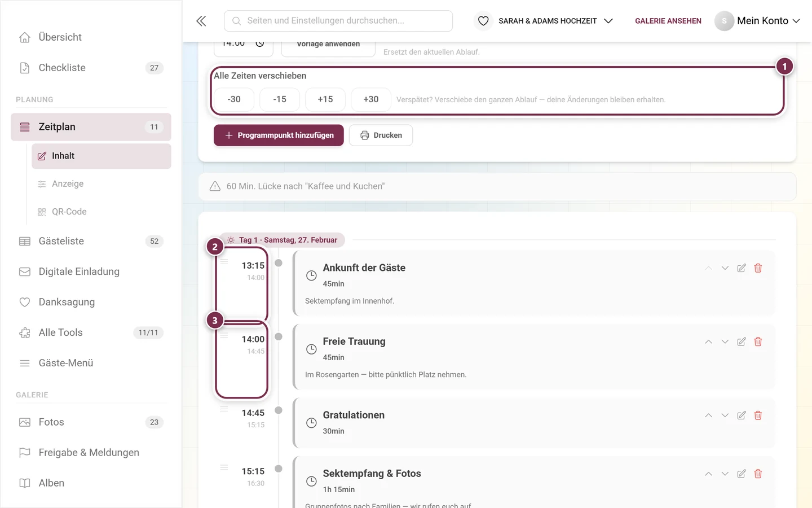The height and width of the screenshot is (508, 812).
Task: Collapse the sidebar with the double-chevron icon
Action: (201, 21)
